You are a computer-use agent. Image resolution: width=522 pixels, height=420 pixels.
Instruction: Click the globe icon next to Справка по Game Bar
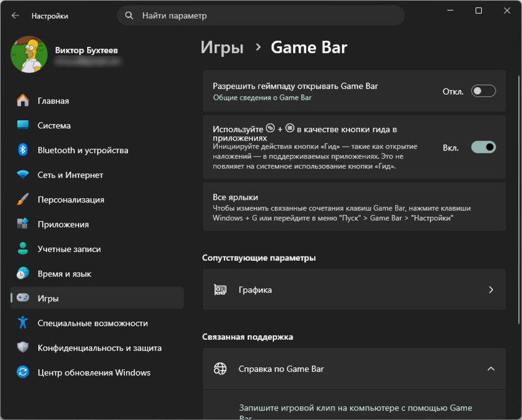tap(220, 369)
